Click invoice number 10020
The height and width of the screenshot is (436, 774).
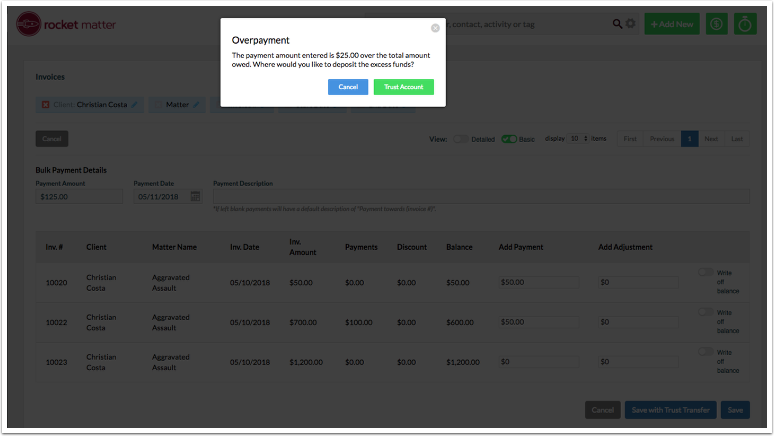[56, 283]
